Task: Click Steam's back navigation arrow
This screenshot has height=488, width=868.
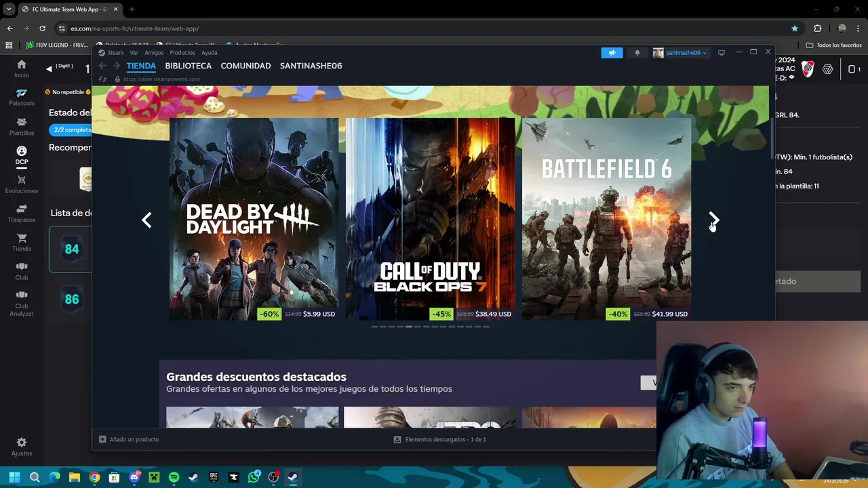Action: tap(102, 66)
